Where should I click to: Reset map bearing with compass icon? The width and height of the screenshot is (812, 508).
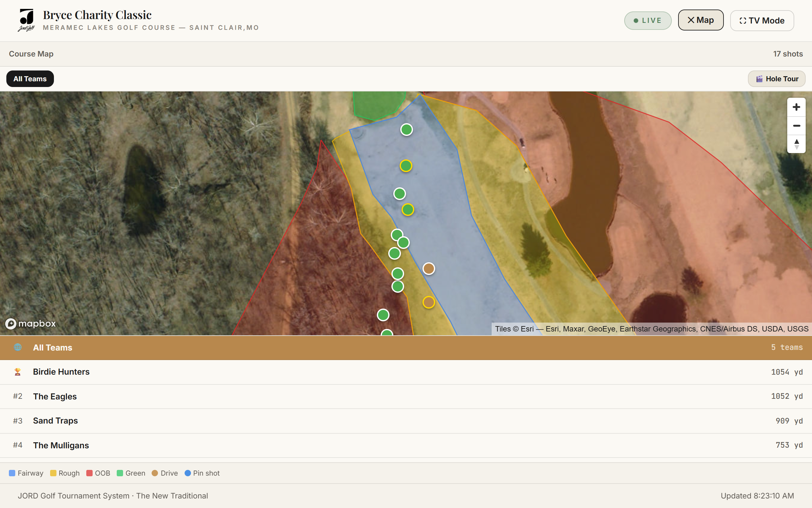pos(796,144)
